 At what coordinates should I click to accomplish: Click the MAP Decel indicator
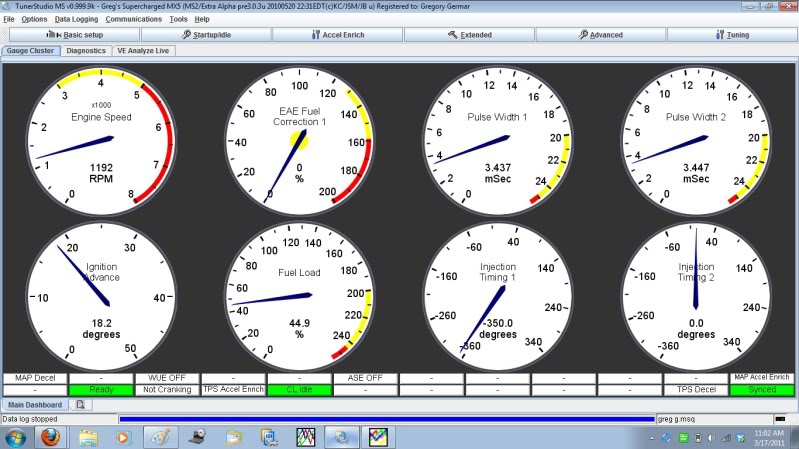[x=35, y=378]
